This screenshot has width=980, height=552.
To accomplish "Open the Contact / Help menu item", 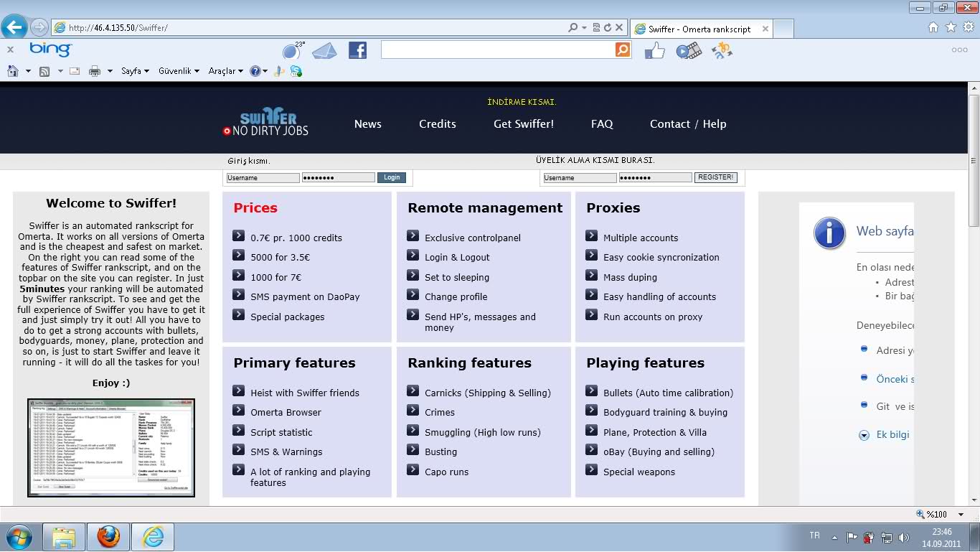I will click(688, 124).
